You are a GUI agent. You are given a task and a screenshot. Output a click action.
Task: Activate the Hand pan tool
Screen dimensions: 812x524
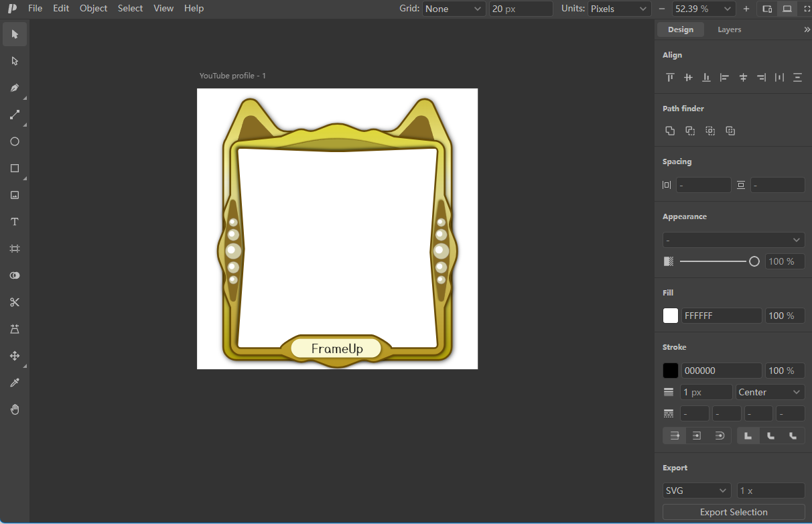15,409
